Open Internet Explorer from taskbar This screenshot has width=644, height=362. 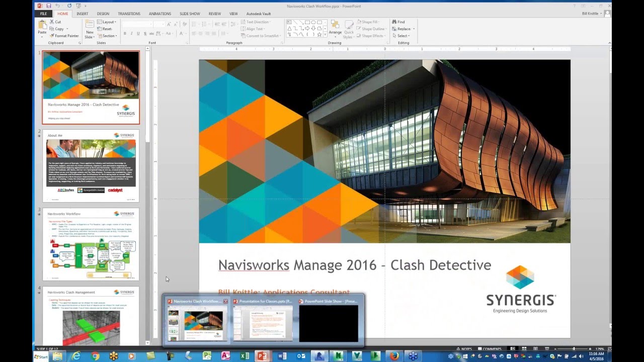[76, 356]
